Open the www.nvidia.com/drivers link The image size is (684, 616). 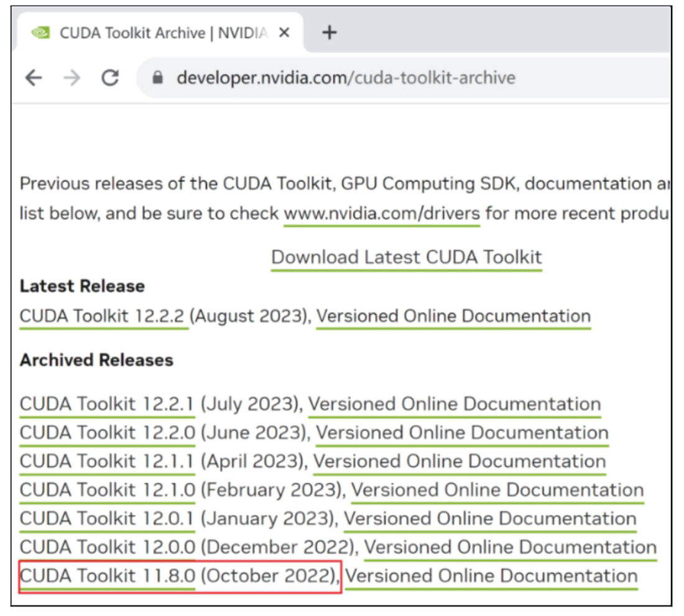(381, 214)
